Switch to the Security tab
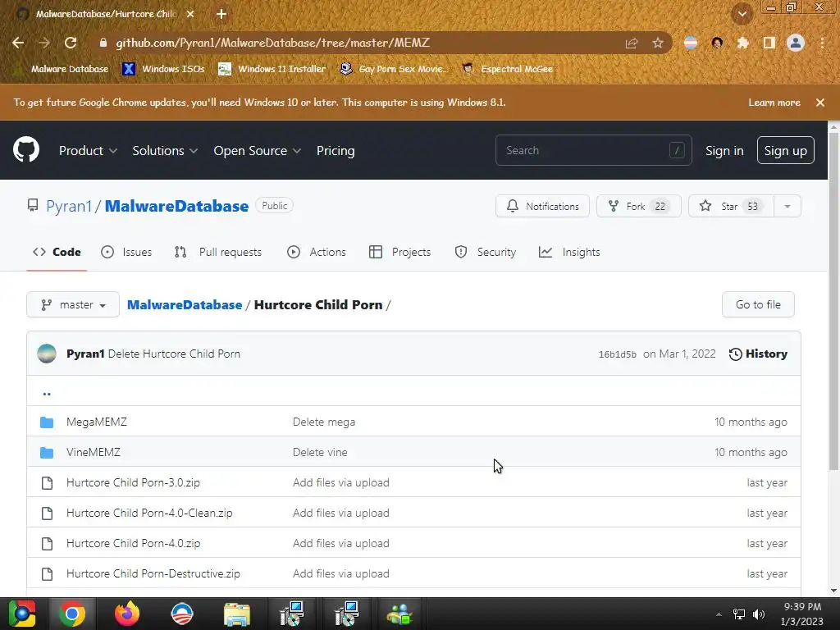The image size is (840, 630). (486, 252)
